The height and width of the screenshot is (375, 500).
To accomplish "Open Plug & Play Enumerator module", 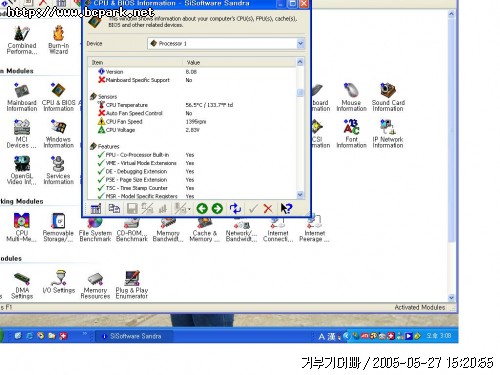I will pyautogui.click(x=132, y=285).
